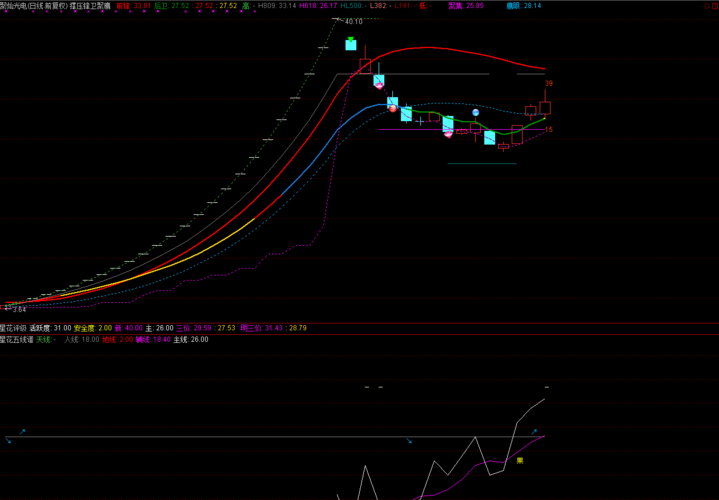Click the HL500 indicator label
719x500 pixels.
point(351,6)
